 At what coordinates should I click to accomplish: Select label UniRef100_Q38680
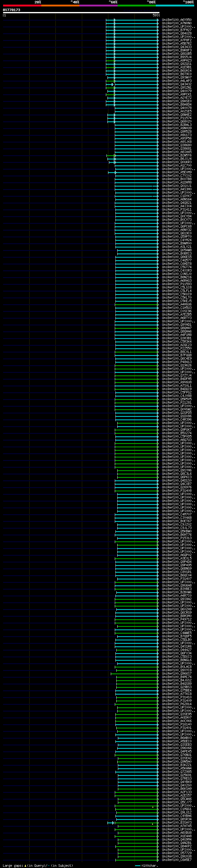point(177,145)
